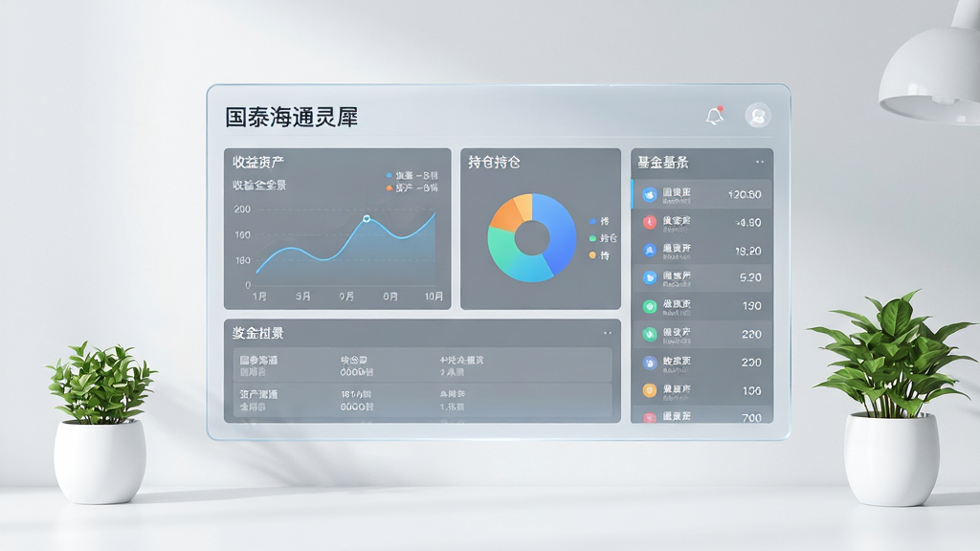Open the notification bell
This screenshot has height=551, width=980.
pyautogui.click(x=714, y=116)
